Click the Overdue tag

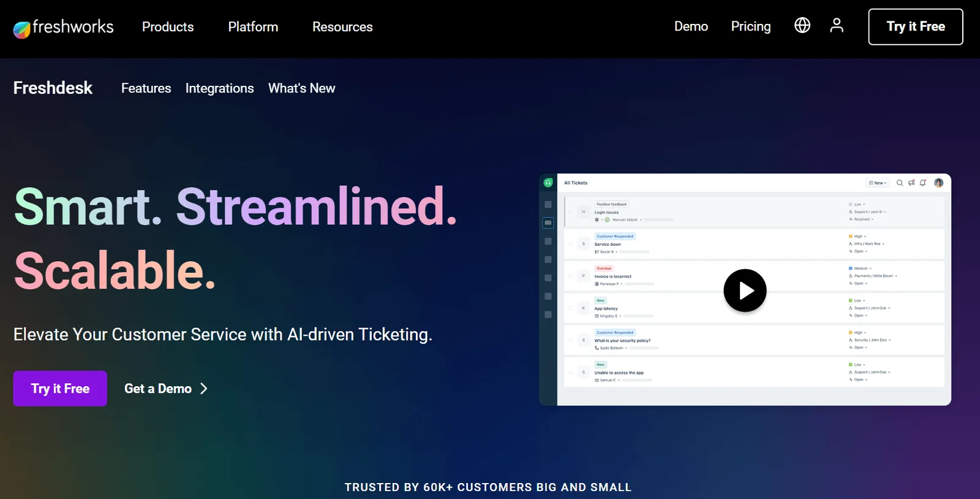[604, 269]
